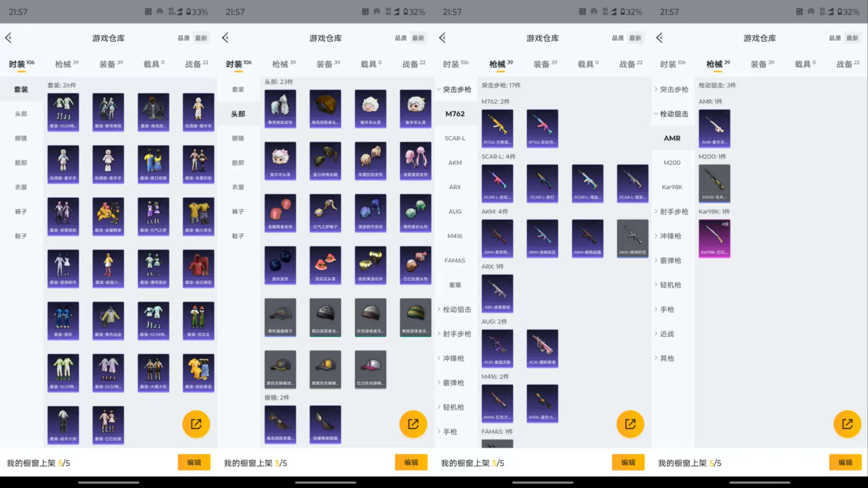Image resolution: width=868 pixels, height=488 pixels.
Task: Tap the 编辑 button at the bottom
Action: (194, 462)
